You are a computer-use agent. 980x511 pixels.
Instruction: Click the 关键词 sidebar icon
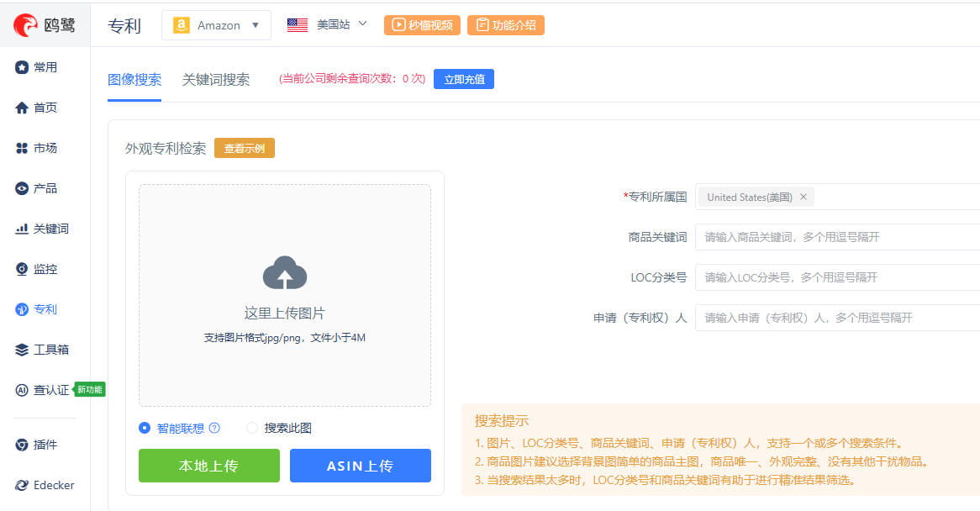click(x=41, y=229)
